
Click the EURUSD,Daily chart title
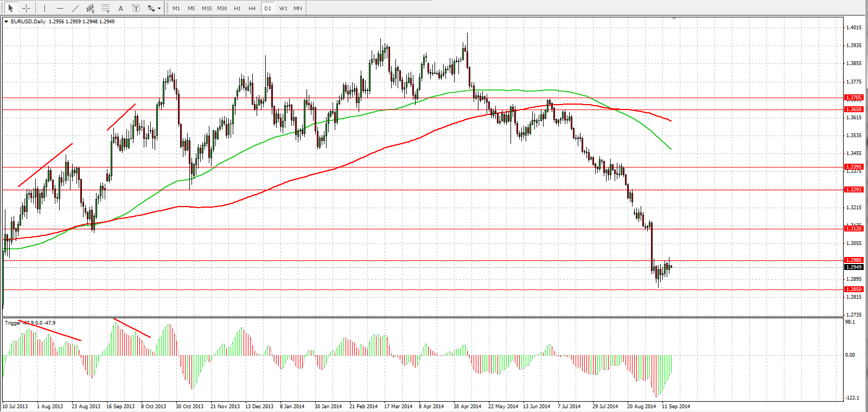28,22
